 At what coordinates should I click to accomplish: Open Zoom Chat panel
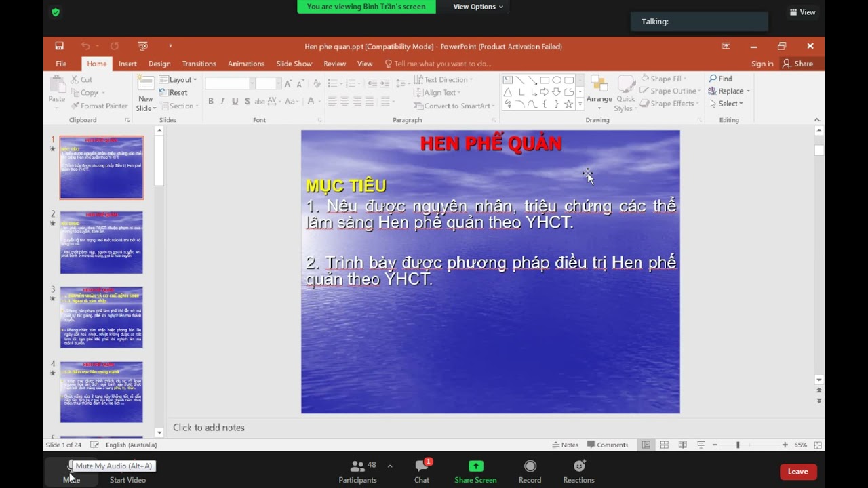tap(422, 472)
